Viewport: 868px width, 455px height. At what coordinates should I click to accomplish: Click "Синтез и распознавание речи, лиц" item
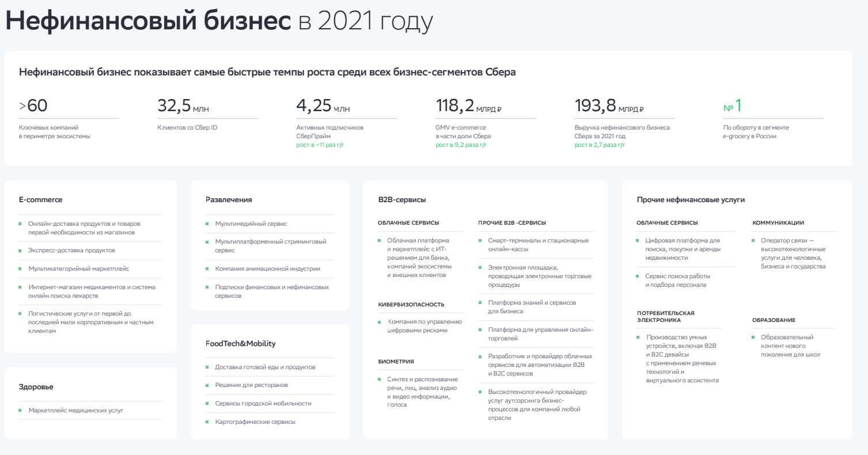(x=422, y=392)
